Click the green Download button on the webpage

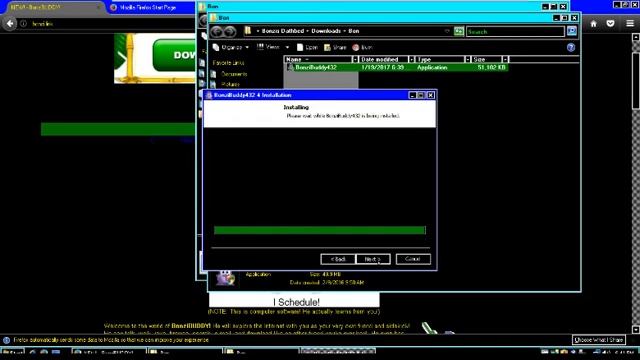[174, 56]
